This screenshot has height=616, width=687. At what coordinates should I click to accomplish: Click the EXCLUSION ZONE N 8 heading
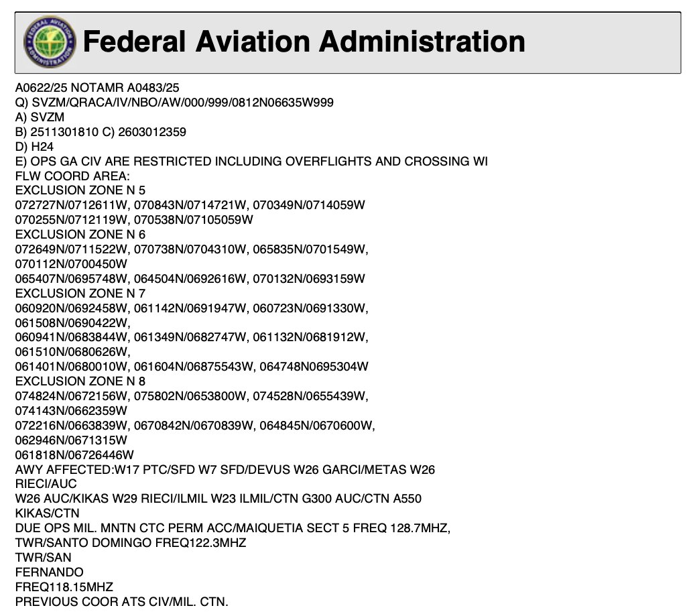coord(80,381)
